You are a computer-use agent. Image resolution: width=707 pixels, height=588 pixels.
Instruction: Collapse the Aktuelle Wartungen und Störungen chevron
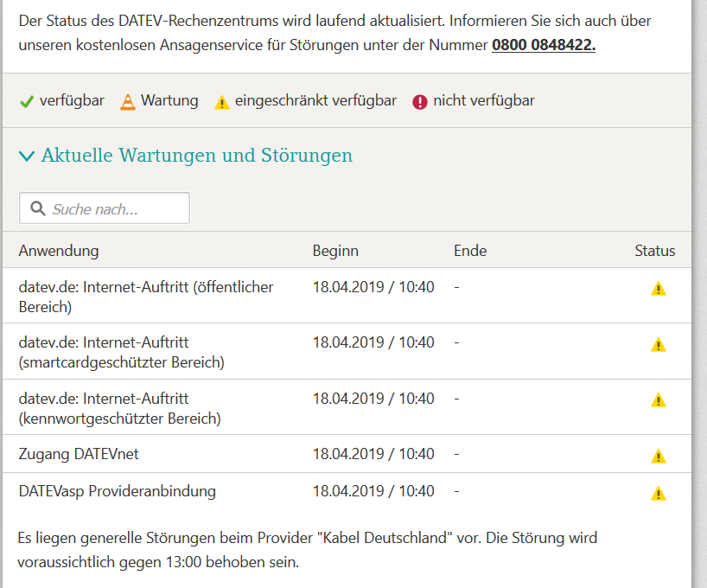27,157
